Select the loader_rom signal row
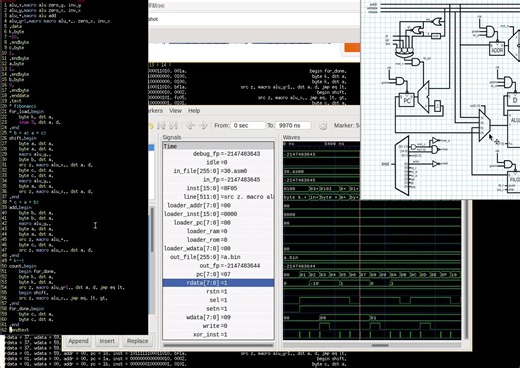The width and height of the screenshot is (520, 368). (x=218, y=240)
